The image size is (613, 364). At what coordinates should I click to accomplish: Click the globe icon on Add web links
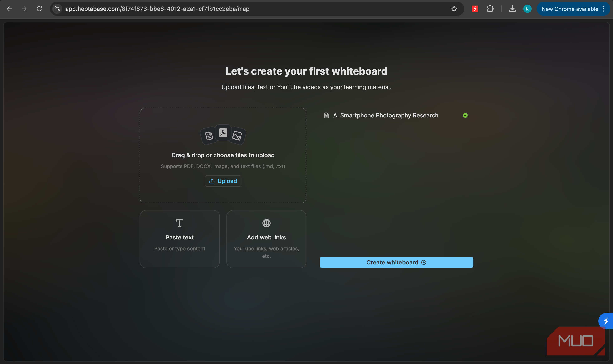[x=266, y=223]
